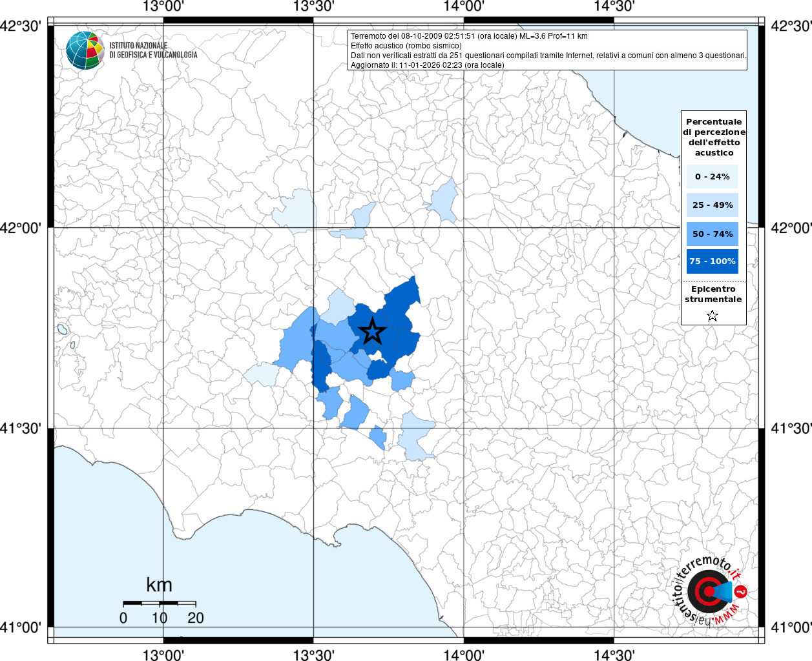Click 'Istituto Nazionale di Geofisica e Vulcanologia' text
This screenshot has height=661, width=812.
click(153, 50)
